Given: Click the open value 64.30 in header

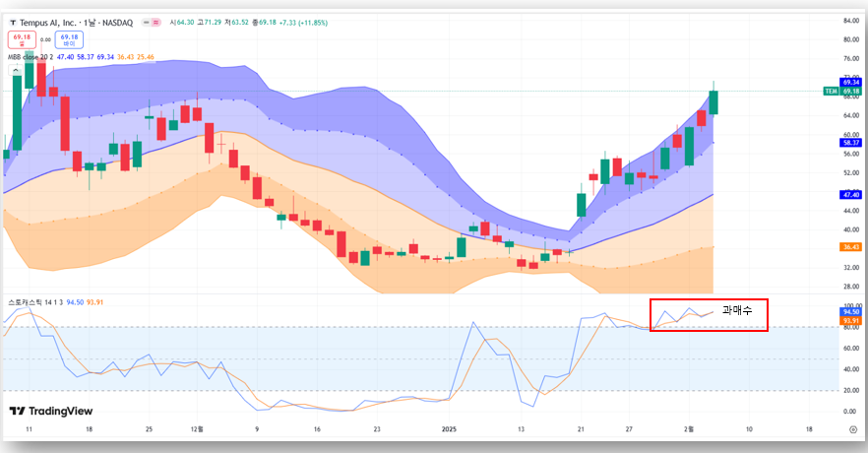Looking at the screenshot, I should point(185,23).
